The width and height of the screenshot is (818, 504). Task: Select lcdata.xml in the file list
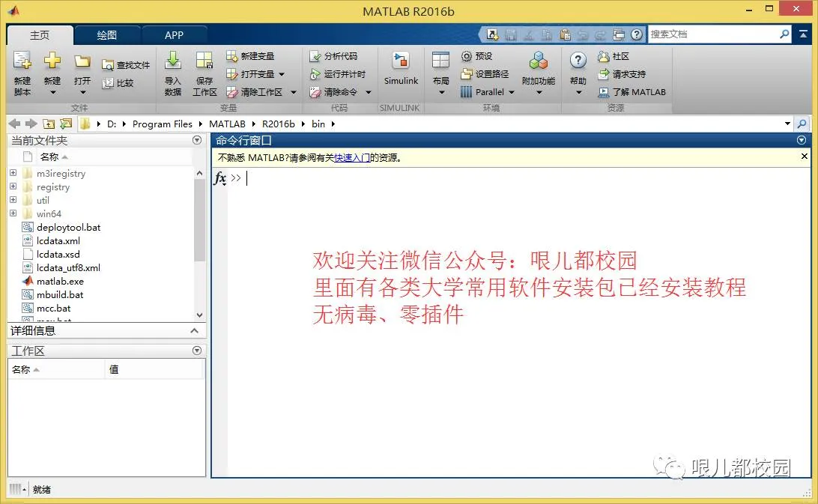coord(58,240)
